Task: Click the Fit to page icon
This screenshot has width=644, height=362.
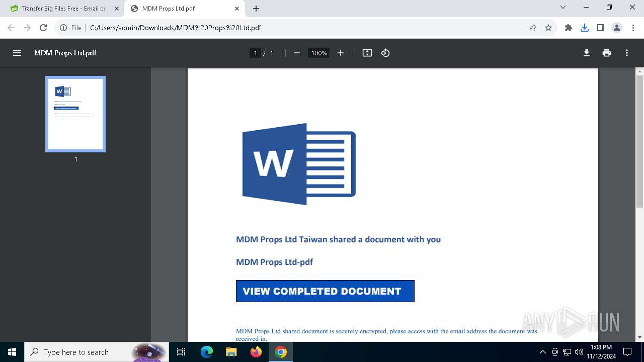Action: [367, 53]
